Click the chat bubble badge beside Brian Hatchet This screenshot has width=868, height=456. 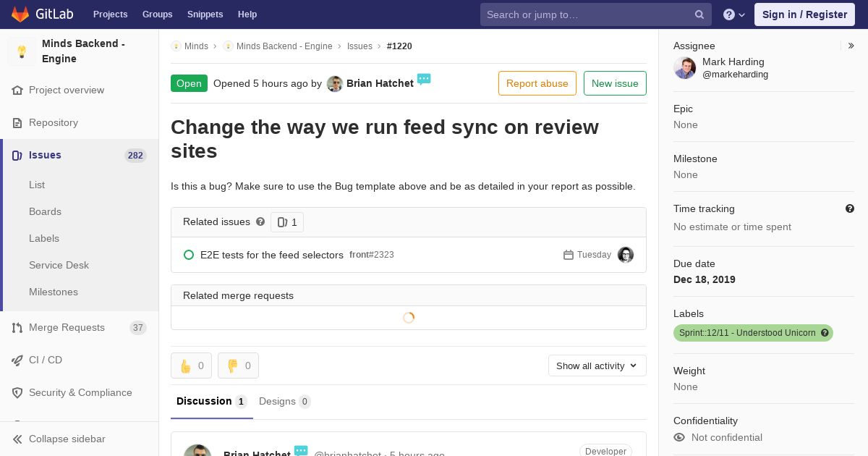tap(424, 80)
